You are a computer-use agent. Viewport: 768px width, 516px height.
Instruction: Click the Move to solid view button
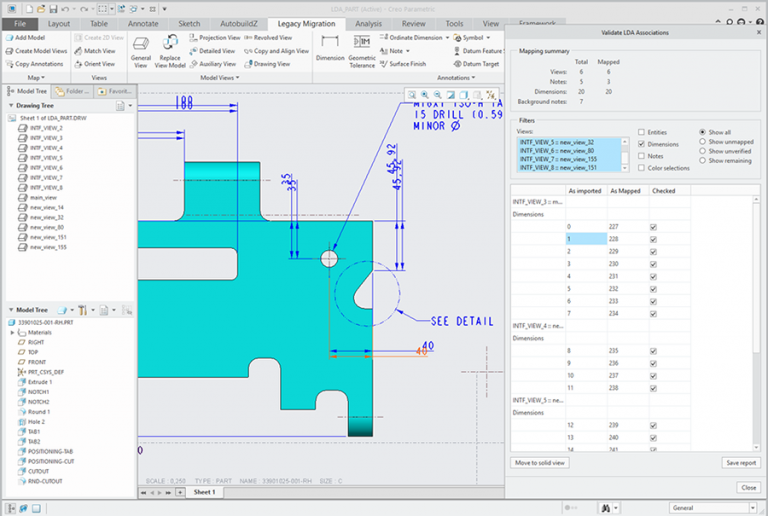(x=541, y=463)
